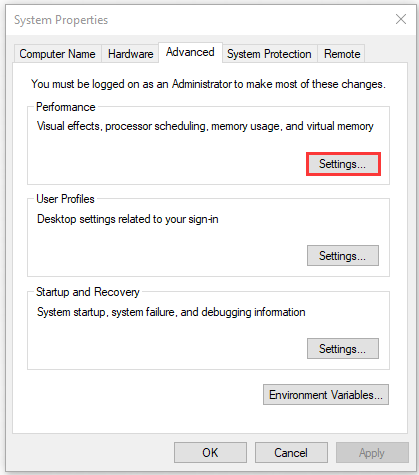Go to the System Protection tab

(269, 54)
